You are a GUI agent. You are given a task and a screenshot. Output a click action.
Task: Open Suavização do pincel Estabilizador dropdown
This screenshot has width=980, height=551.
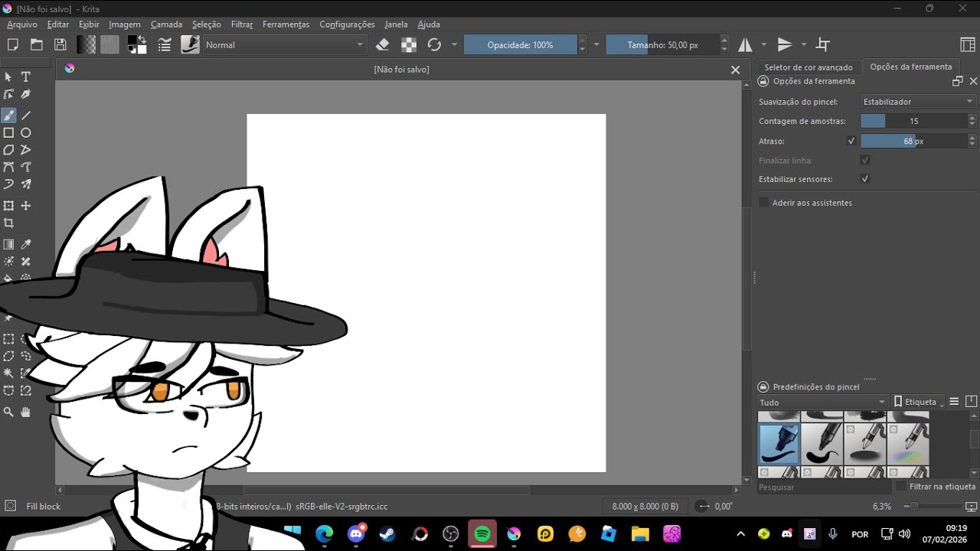pyautogui.click(x=918, y=102)
